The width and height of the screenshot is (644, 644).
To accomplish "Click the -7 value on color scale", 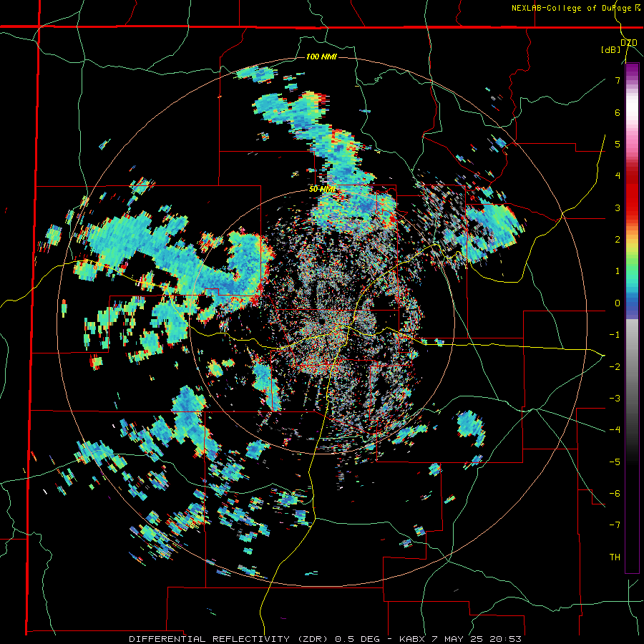I will [x=615, y=525].
